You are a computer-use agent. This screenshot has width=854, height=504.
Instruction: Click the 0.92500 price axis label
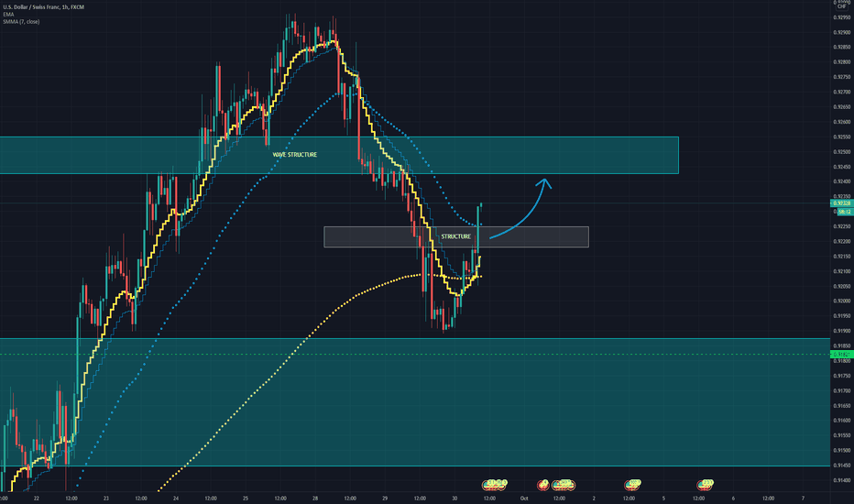click(x=841, y=152)
